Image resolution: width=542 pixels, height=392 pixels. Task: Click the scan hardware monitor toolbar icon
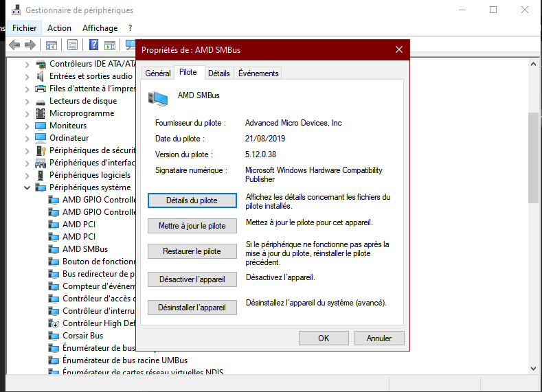[131, 45]
